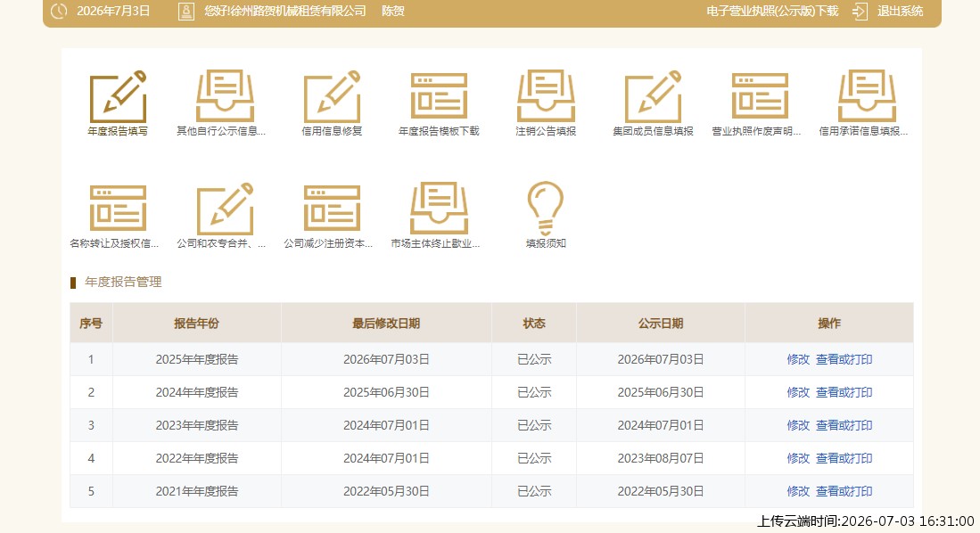Click 修改 for 2025年年度报告
Screen dimensions: 980x533
click(x=798, y=359)
